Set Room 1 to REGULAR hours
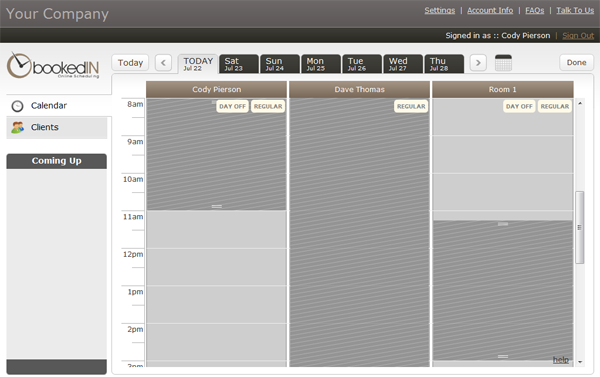This screenshot has width=600, height=377. tap(554, 106)
